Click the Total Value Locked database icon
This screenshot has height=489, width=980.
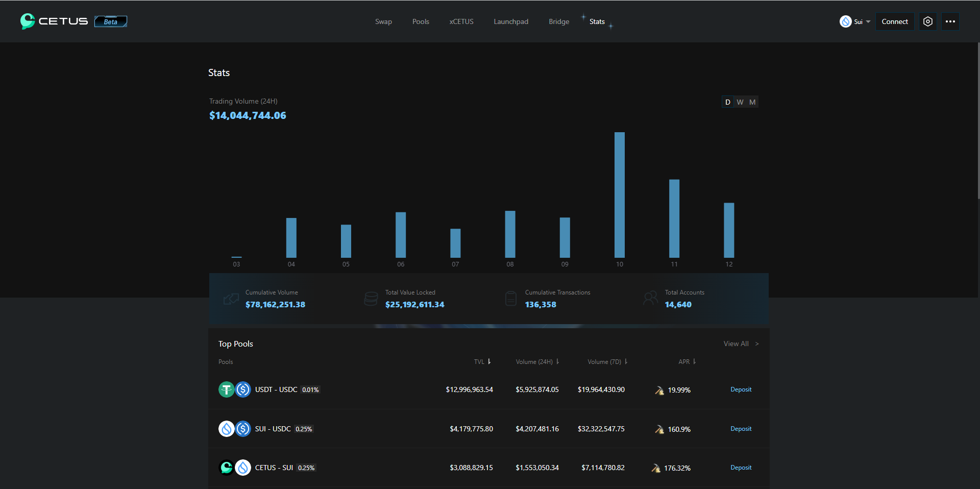pos(371,299)
